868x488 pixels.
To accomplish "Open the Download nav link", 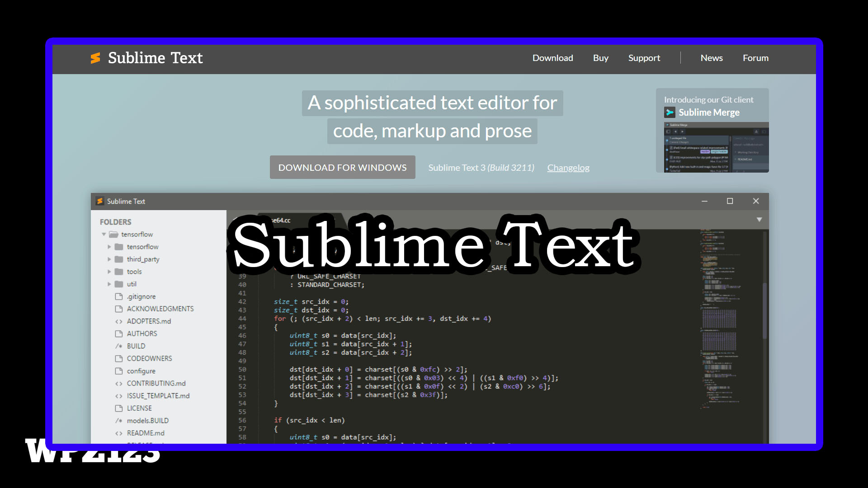I will click(552, 58).
